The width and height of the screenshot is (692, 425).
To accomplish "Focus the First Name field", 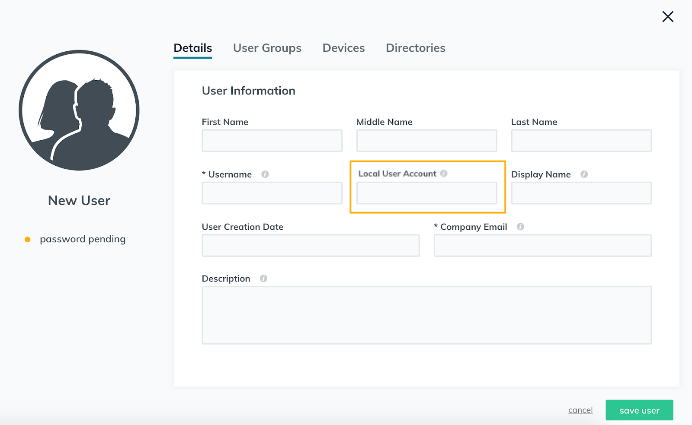I will [272, 141].
